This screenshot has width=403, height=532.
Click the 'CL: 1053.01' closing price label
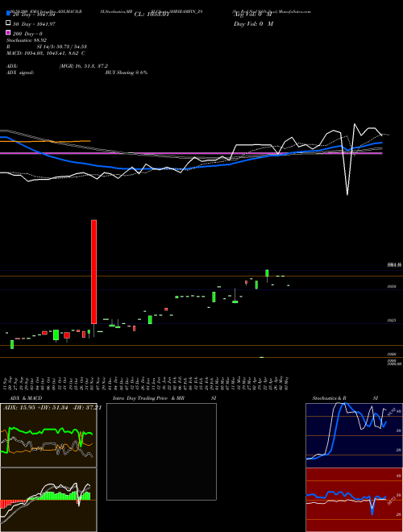[x=152, y=15]
